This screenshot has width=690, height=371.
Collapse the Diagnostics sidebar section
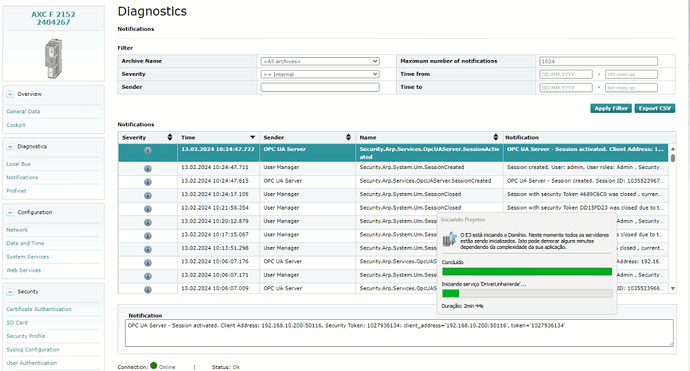10,147
